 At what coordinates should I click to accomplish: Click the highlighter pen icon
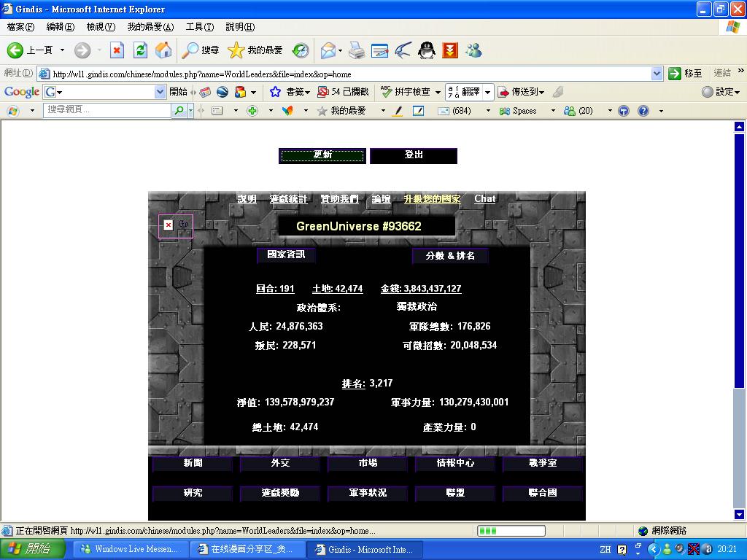(398, 111)
